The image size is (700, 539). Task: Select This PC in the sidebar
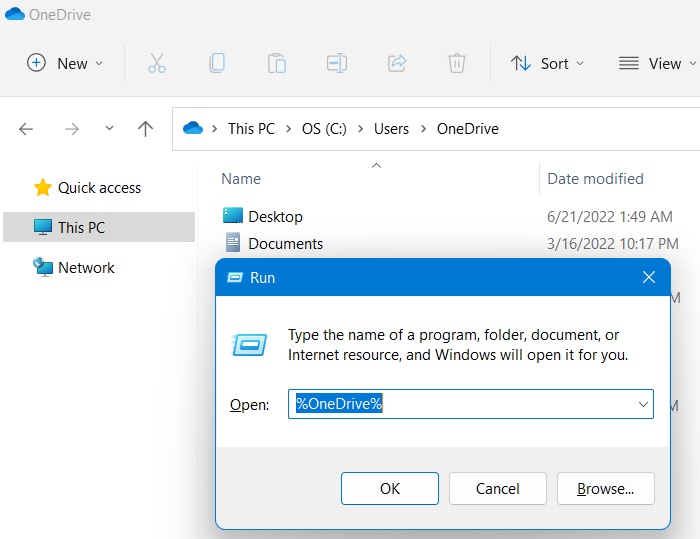pyautogui.click(x=99, y=227)
